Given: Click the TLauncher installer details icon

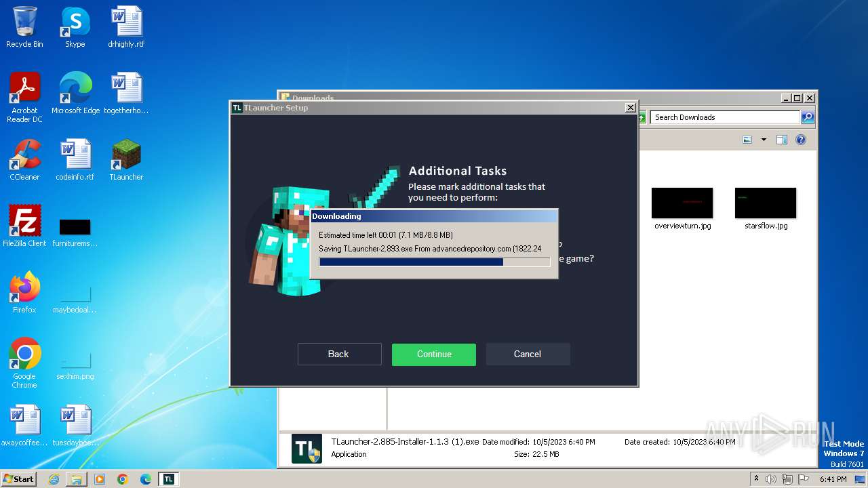Looking at the screenshot, I should [307, 449].
